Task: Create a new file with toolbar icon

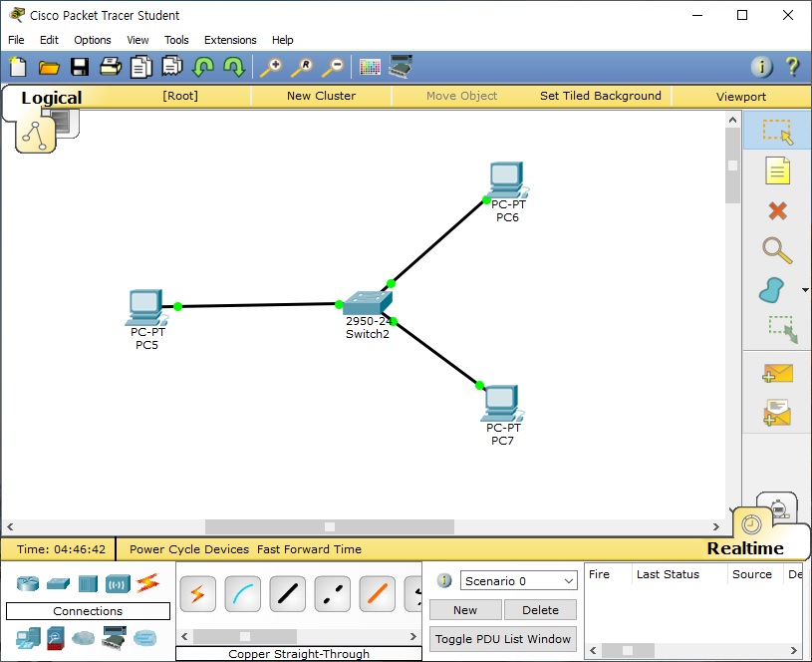Action: click(18, 67)
